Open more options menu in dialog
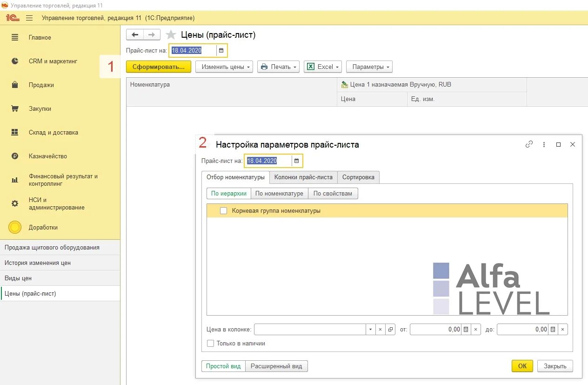588x385 pixels. click(544, 144)
